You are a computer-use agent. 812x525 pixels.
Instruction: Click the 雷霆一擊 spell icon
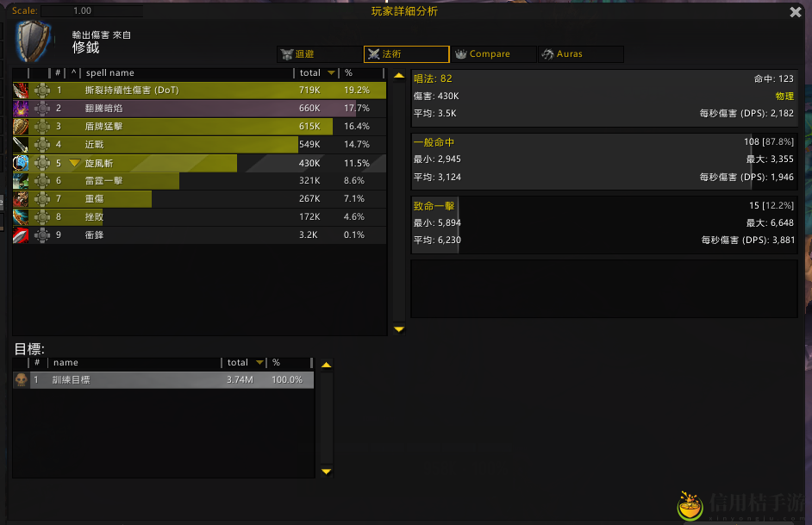[x=21, y=181]
